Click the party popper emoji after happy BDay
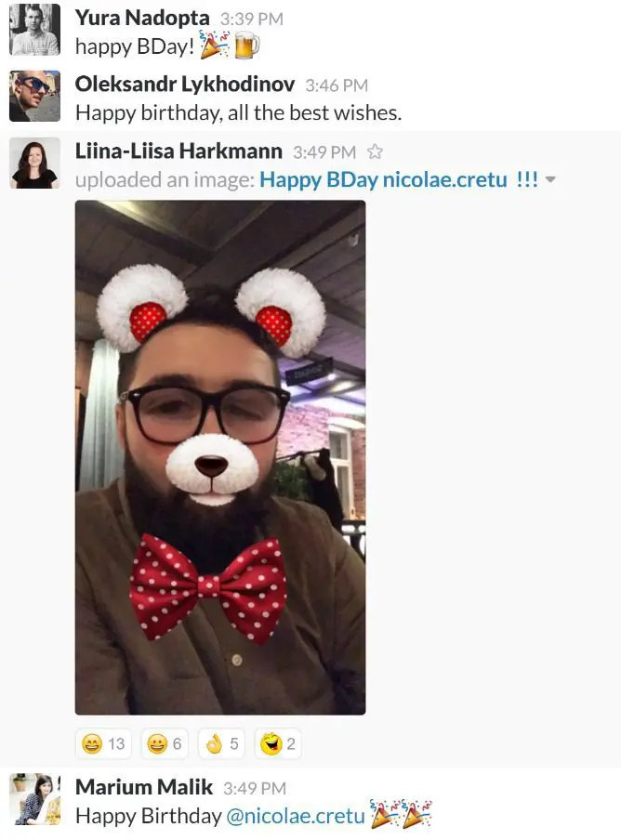621x840 pixels. [x=215, y=45]
